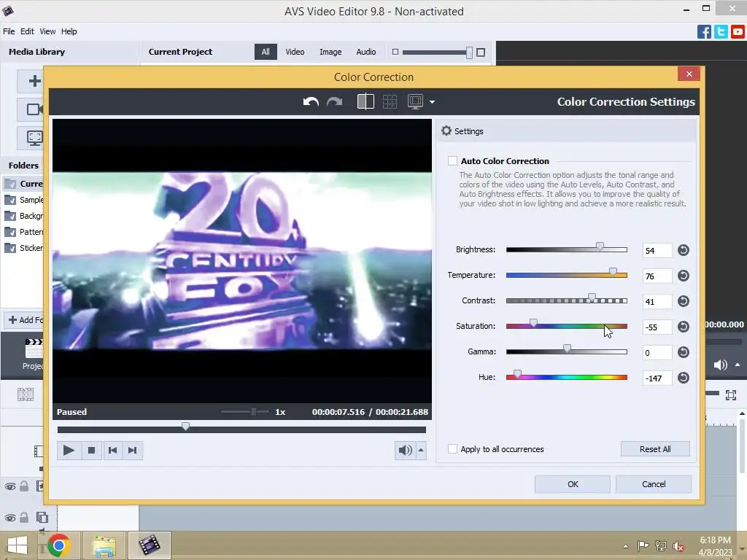The image size is (747, 560).
Task: Click the Temperature value field showing 76
Action: pyautogui.click(x=657, y=276)
